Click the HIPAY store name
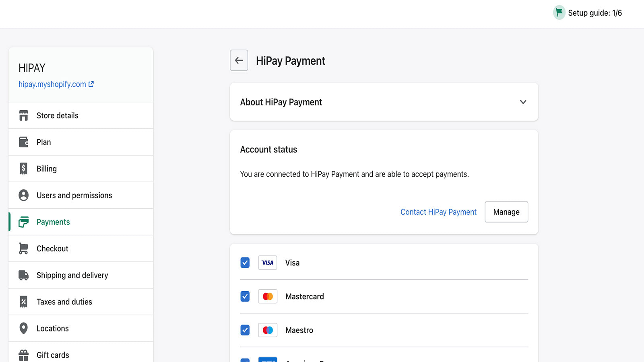 (32, 68)
